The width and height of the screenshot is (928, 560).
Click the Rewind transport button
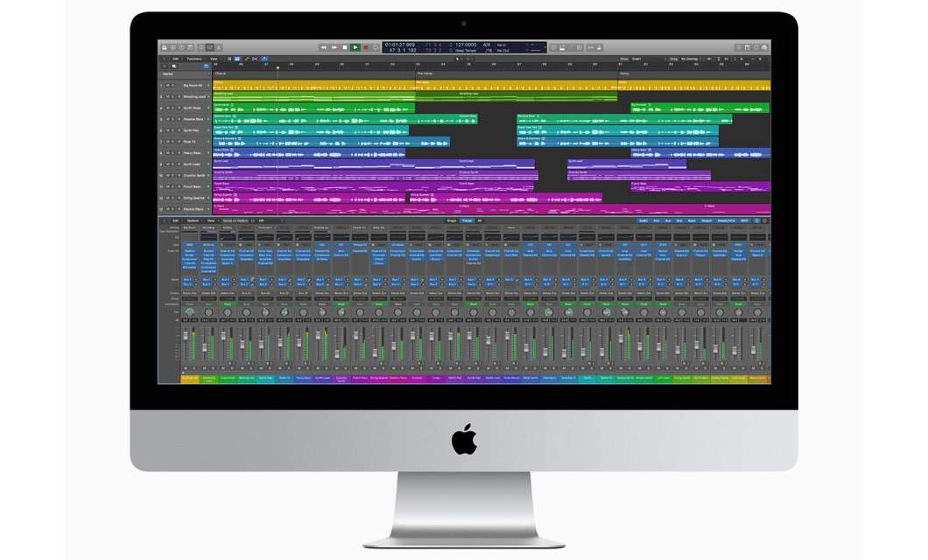point(323,47)
